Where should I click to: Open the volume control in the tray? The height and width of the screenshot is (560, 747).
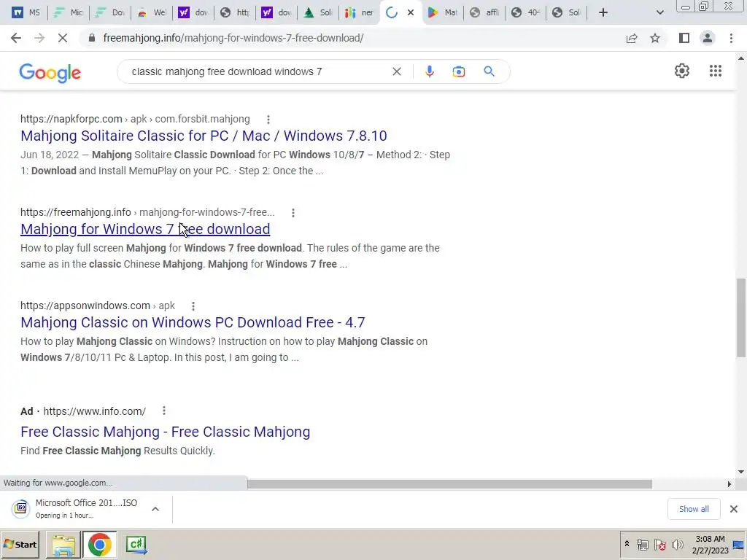(x=677, y=544)
